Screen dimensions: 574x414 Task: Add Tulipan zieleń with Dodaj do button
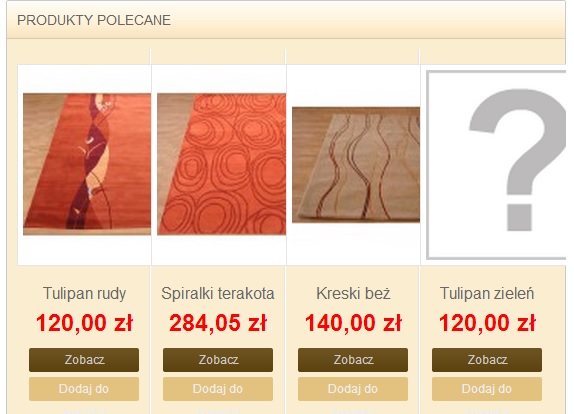tap(487, 389)
